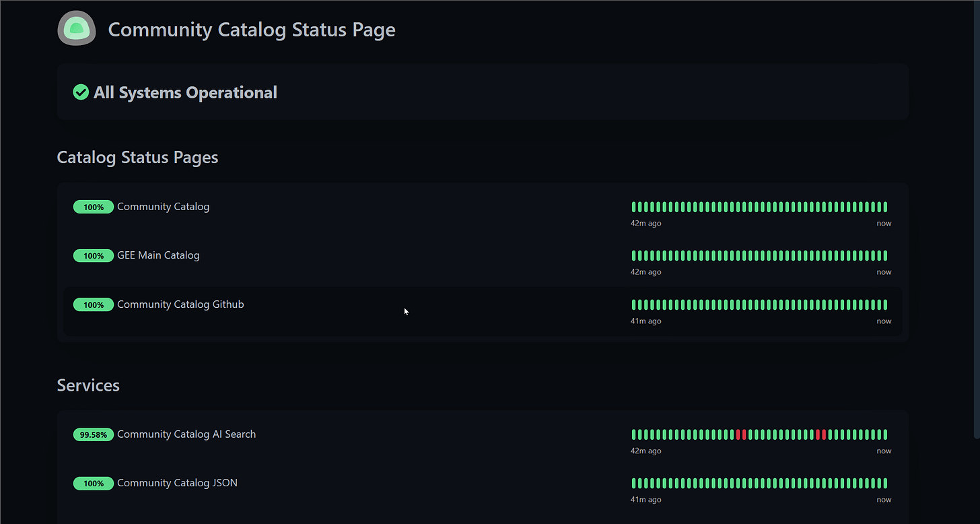The image size is (980, 524).
Task: Click the 100% badge for Community Catalog Github
Action: coord(94,305)
